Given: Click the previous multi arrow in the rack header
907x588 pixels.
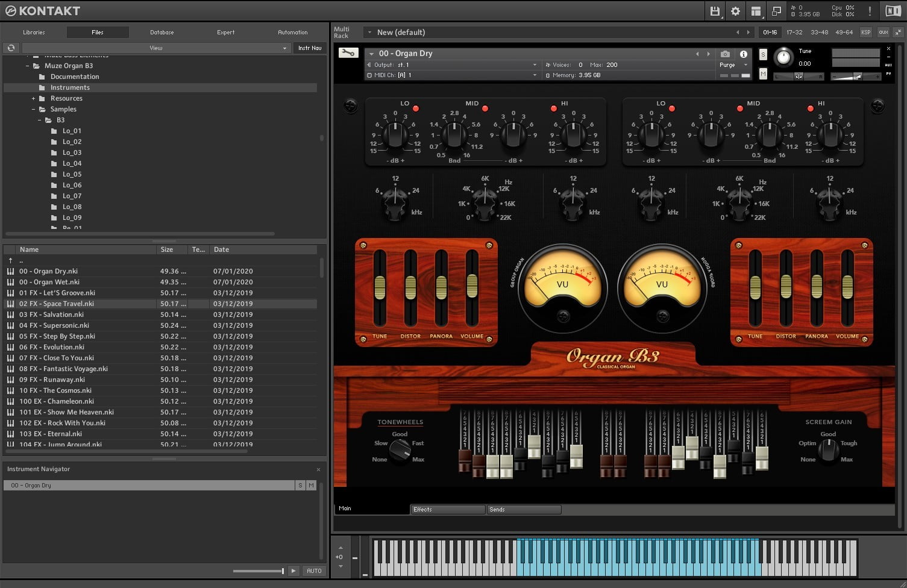Looking at the screenshot, I should pyautogui.click(x=738, y=32).
